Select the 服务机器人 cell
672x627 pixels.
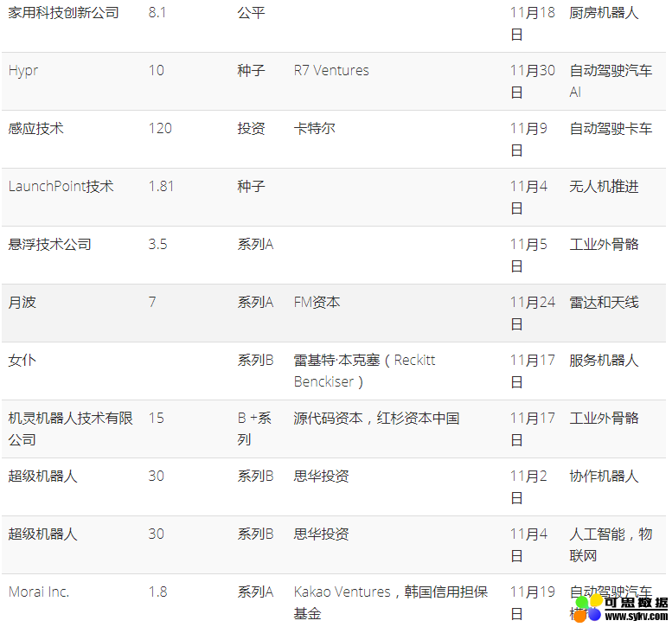604,360
